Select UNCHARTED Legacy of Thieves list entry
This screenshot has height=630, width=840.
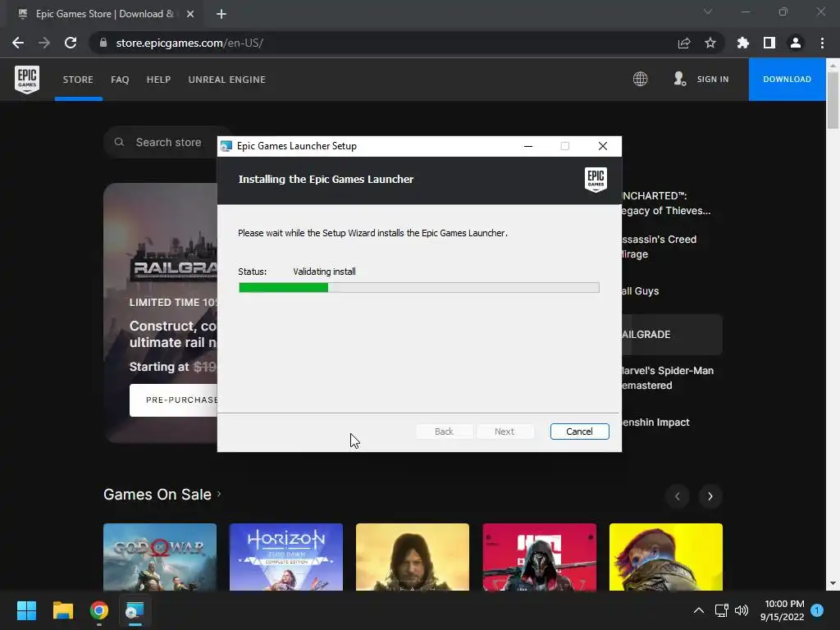[666, 203]
